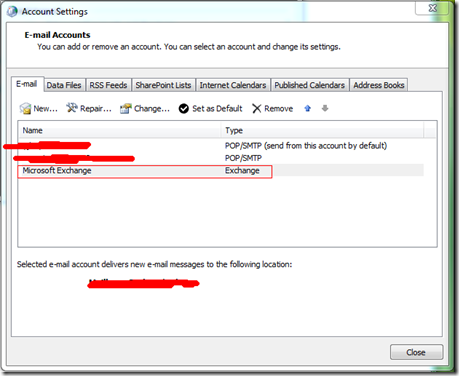Switch to the E-mail tab

click(x=27, y=84)
